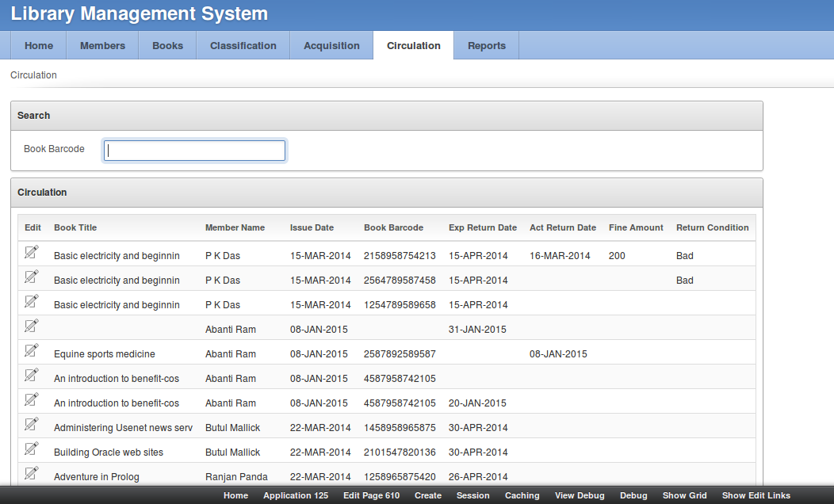The height and width of the screenshot is (504, 834).
Task: Edit the row with barcode 2564789587458
Action: (x=31, y=277)
